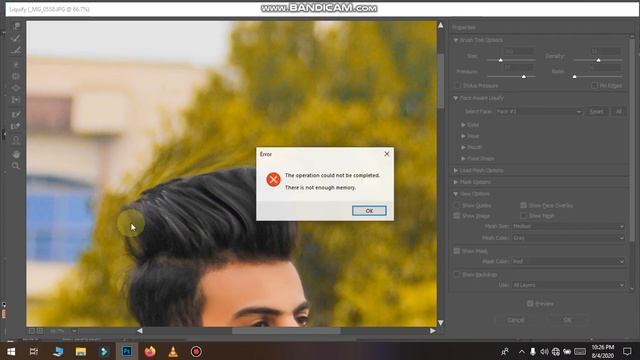Toggle the Show Image checkbox
The width and height of the screenshot is (640, 360).
457,216
